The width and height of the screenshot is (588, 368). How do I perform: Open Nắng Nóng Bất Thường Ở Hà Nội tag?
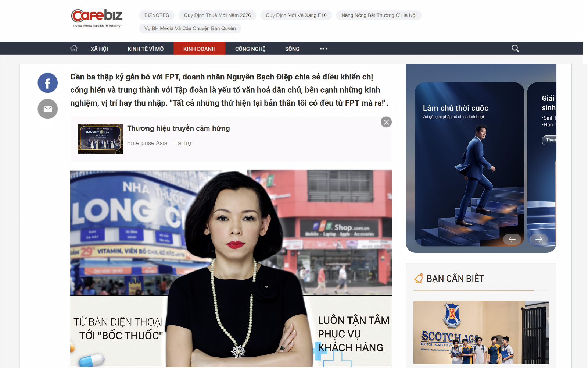(x=379, y=15)
